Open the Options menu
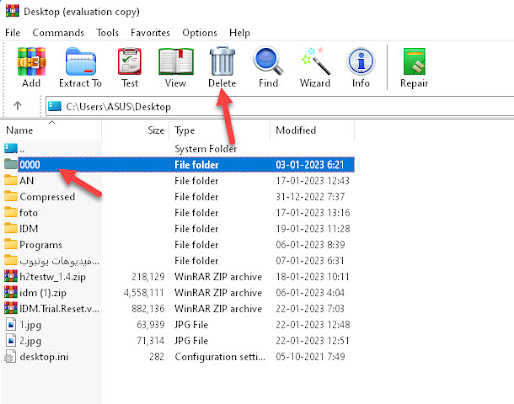Image resolution: width=514 pixels, height=404 pixels. pyautogui.click(x=200, y=33)
